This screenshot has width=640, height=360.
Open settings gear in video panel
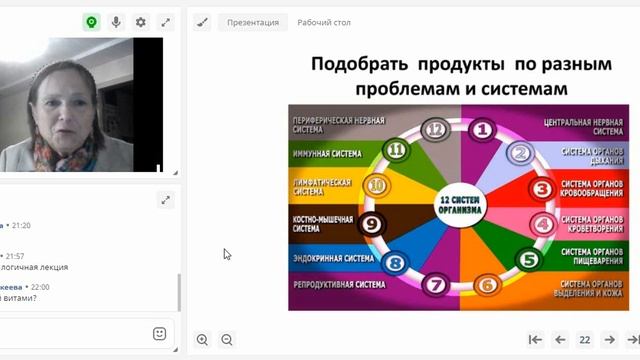pos(141,22)
